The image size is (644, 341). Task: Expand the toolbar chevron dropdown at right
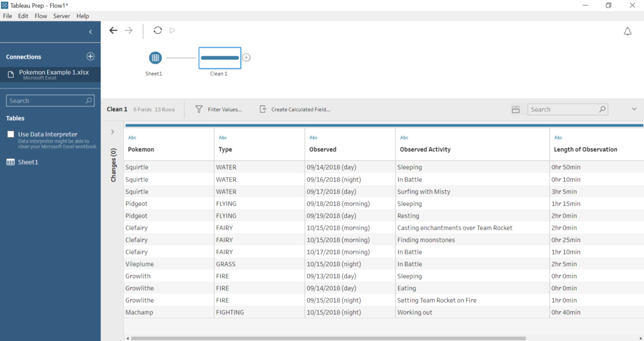tap(634, 109)
